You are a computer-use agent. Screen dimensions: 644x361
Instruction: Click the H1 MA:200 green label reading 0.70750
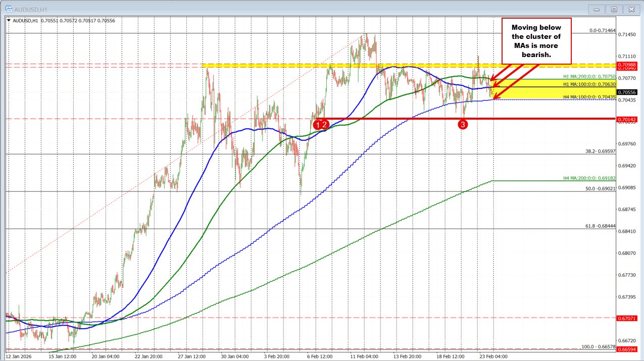coord(587,77)
